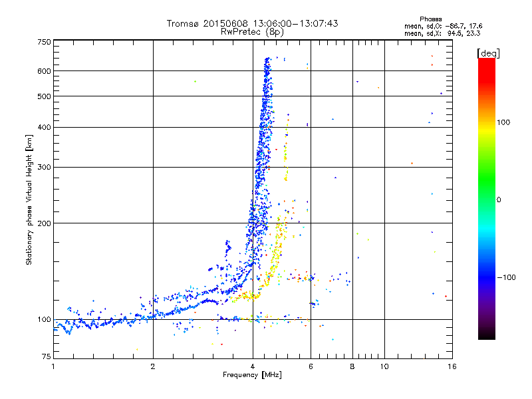Click the '[deg]' colorbar unit label

pos(488,53)
